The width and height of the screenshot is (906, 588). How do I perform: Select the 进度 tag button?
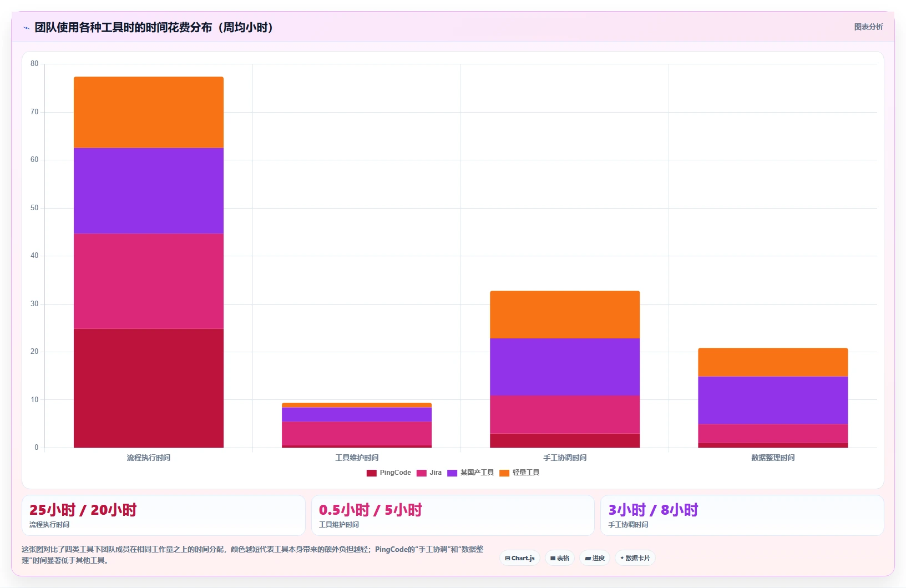click(x=595, y=558)
